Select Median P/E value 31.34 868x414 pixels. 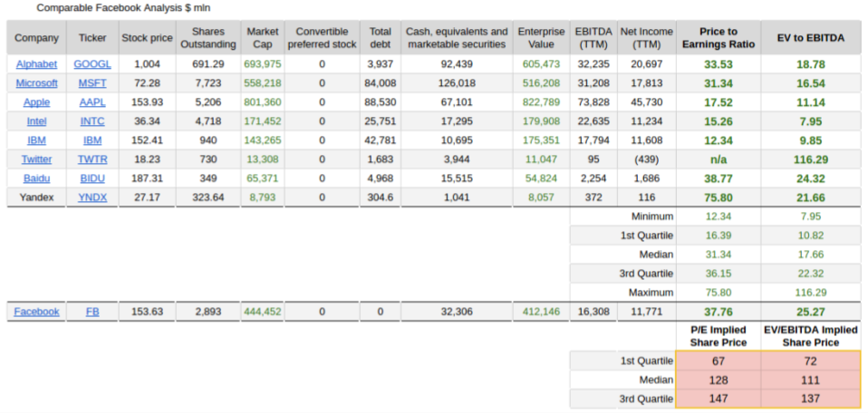(719, 255)
